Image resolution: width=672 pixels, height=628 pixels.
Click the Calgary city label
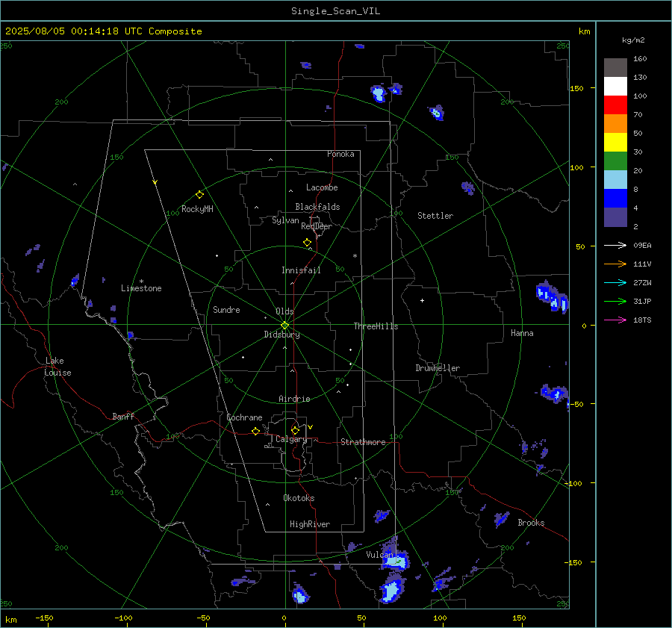(291, 439)
